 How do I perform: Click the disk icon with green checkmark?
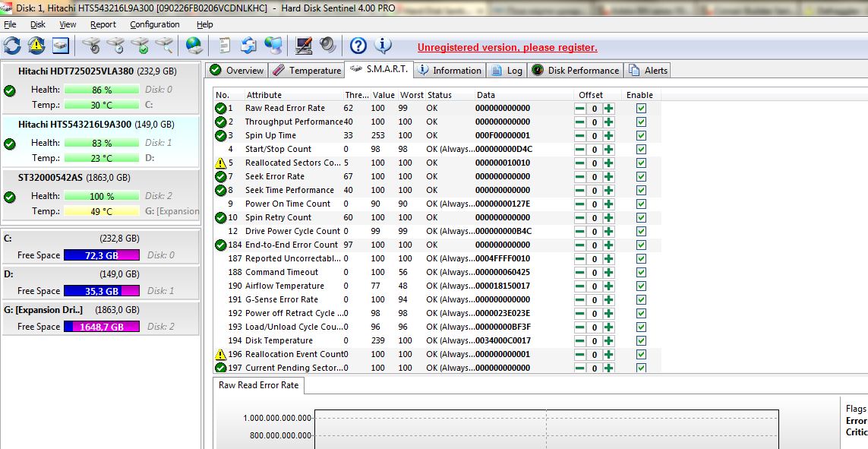[x=140, y=46]
